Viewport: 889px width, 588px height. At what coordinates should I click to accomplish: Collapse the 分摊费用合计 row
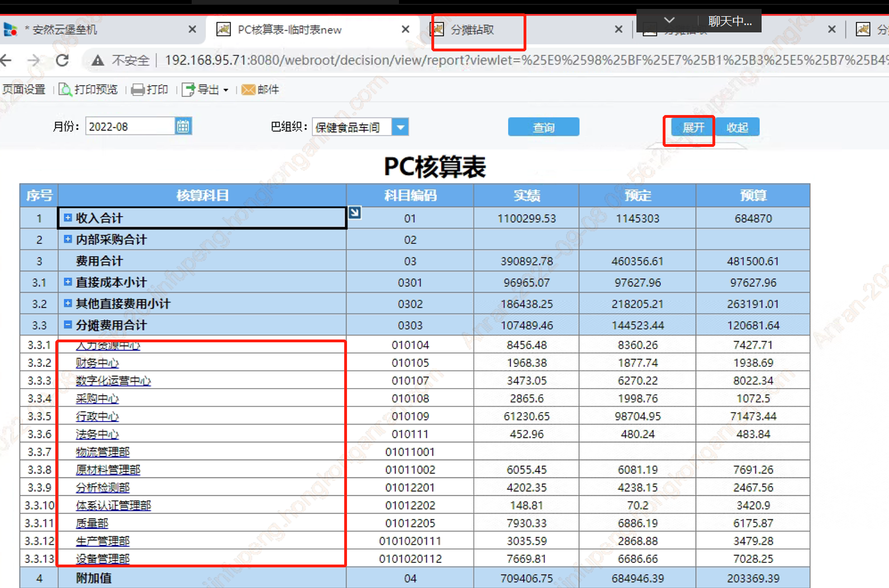pos(68,324)
